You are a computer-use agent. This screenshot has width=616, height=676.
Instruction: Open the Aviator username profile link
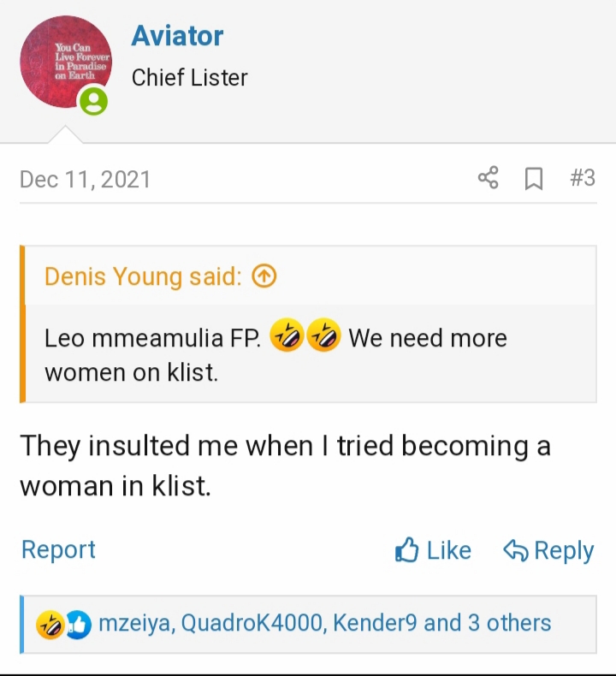click(177, 36)
